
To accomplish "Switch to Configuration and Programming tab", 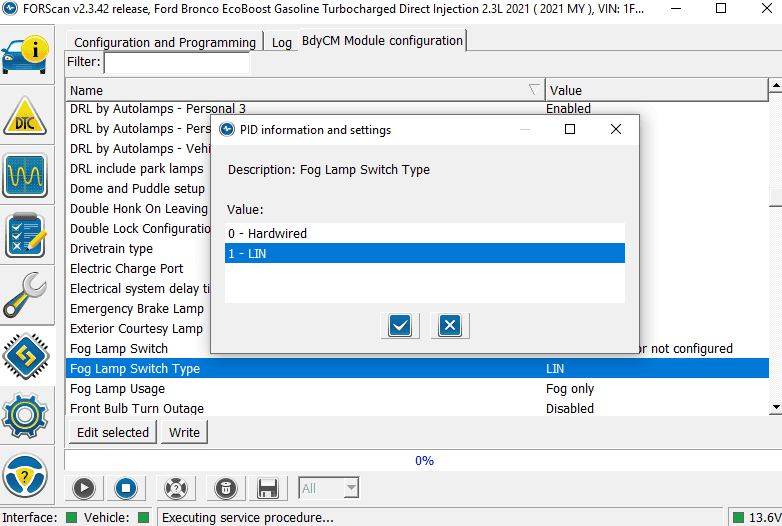I will pos(165,42).
